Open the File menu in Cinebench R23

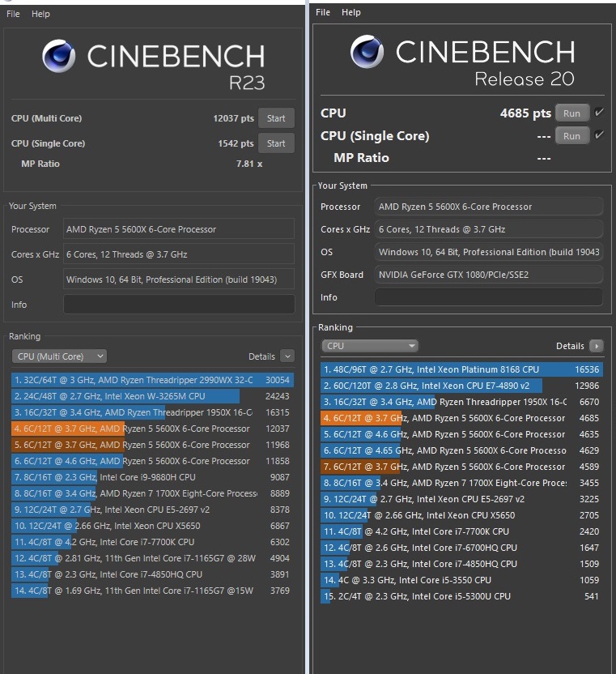15,15
